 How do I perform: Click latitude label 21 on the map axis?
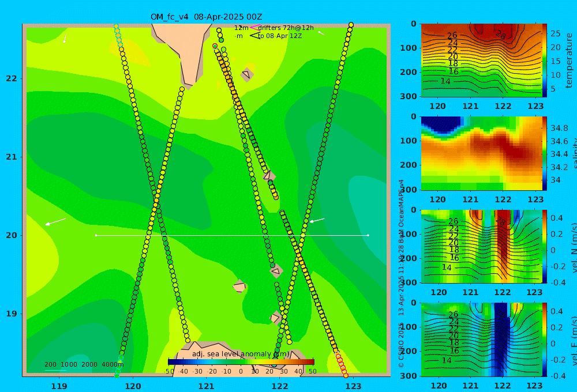(12, 157)
